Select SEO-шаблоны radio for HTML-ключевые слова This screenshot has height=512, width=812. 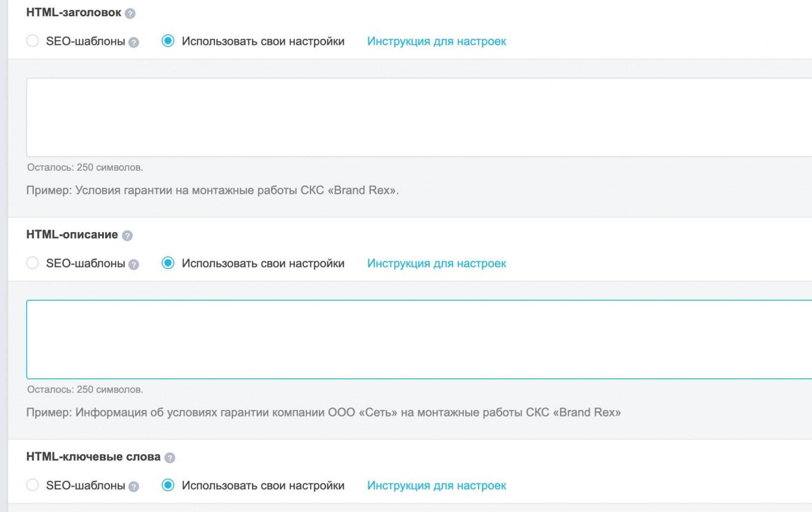click(33, 485)
